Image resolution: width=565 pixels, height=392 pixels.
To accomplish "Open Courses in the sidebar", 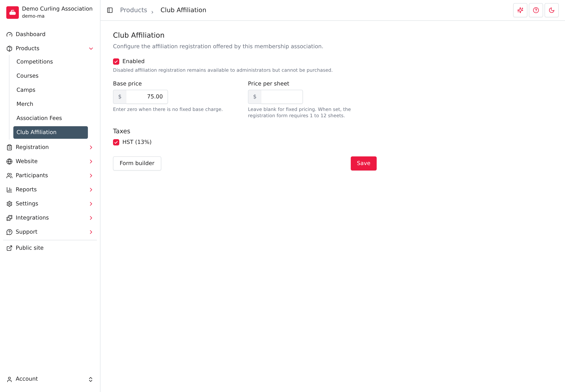I will click(50, 76).
